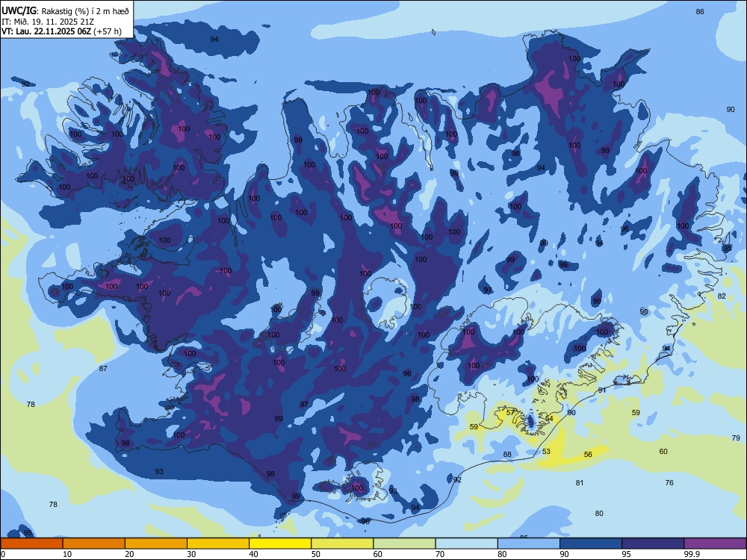Viewport: 747px width, 560px height.
Task: Select the medium blue 90–95 legend swatch
Action: coord(591,544)
